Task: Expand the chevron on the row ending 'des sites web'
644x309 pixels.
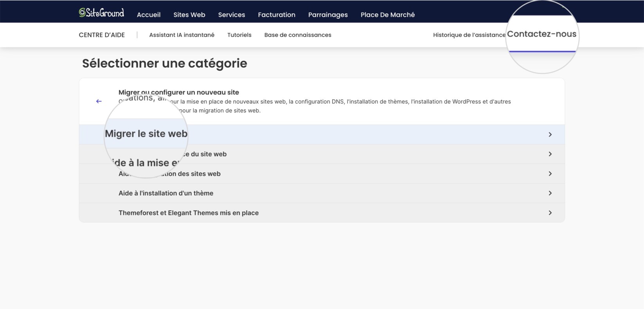Action: (550, 174)
